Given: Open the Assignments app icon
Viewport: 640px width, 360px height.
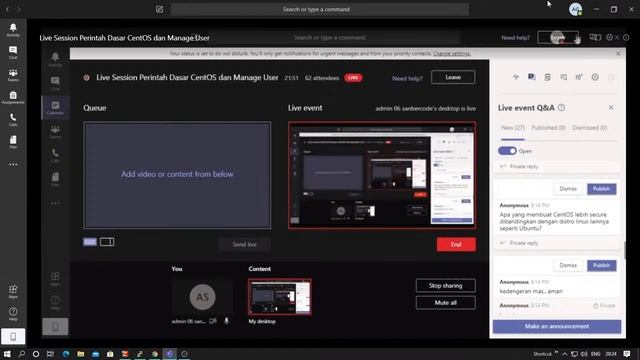Looking at the screenshot, I should [13, 98].
